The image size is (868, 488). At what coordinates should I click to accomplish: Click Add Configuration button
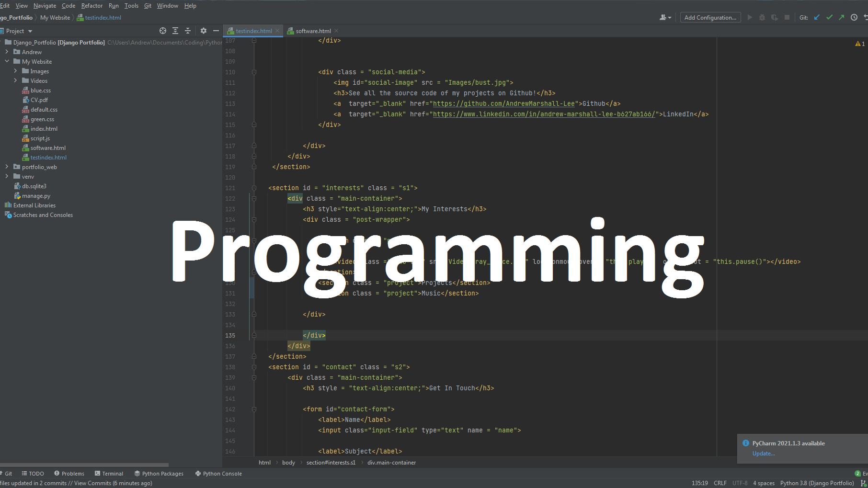710,17
